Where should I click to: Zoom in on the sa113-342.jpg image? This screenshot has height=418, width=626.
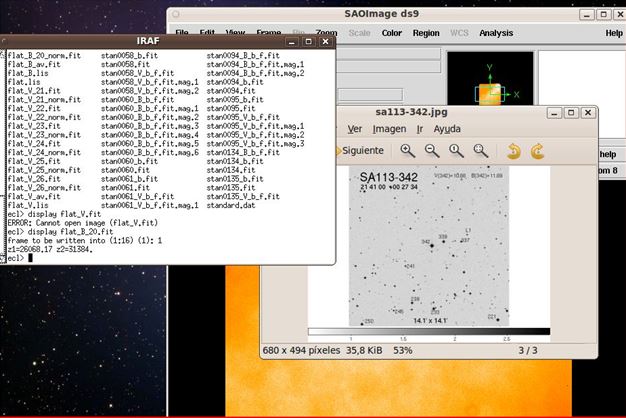408,151
